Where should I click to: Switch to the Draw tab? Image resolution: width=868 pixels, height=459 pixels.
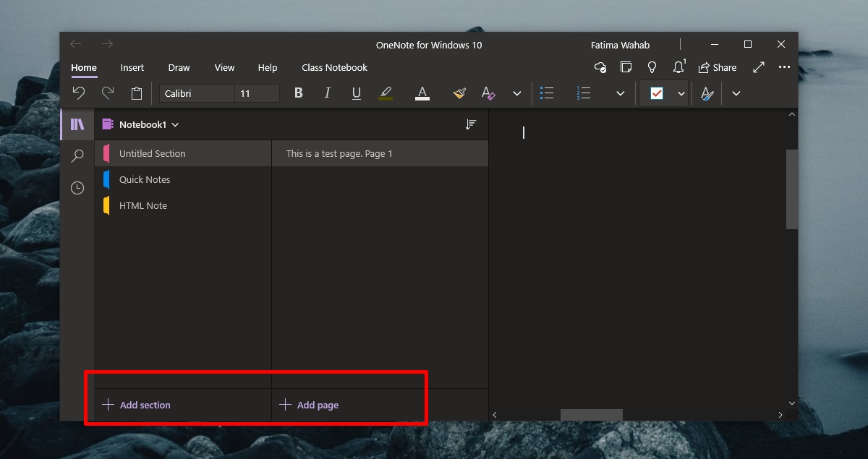[179, 67]
